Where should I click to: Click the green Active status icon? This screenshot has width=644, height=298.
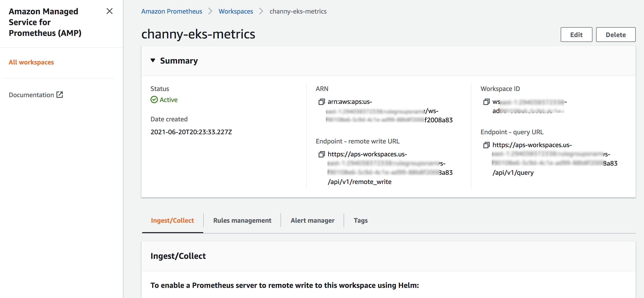pyautogui.click(x=154, y=99)
